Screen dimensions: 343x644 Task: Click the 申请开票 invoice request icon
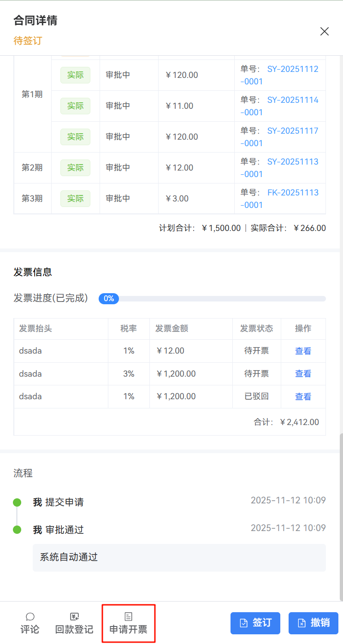click(x=128, y=617)
